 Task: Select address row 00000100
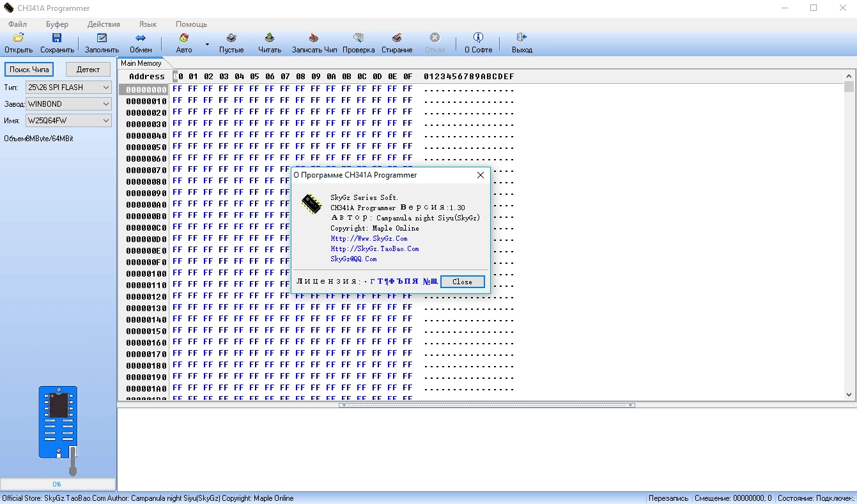tap(146, 274)
